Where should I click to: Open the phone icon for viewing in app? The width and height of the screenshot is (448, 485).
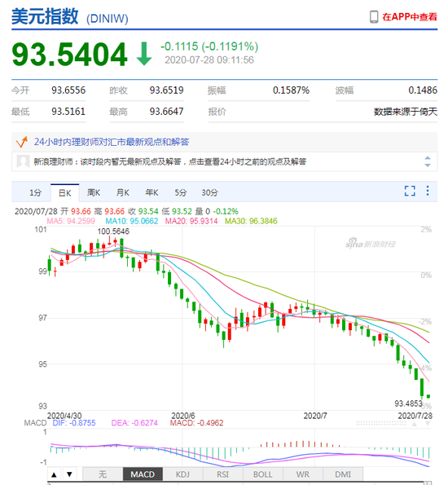(374, 16)
